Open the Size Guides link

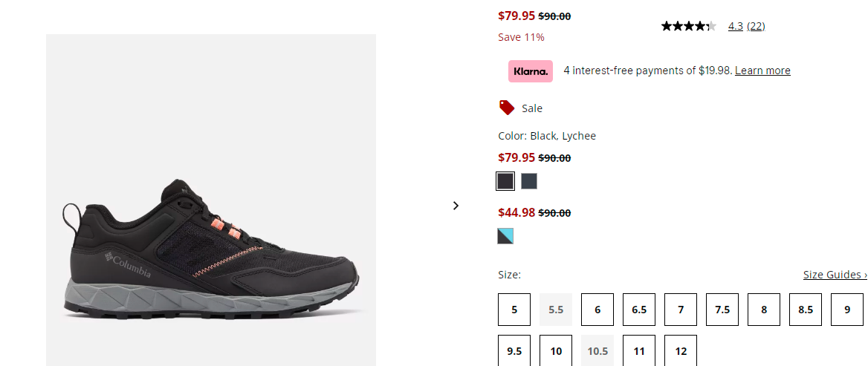[x=835, y=275]
